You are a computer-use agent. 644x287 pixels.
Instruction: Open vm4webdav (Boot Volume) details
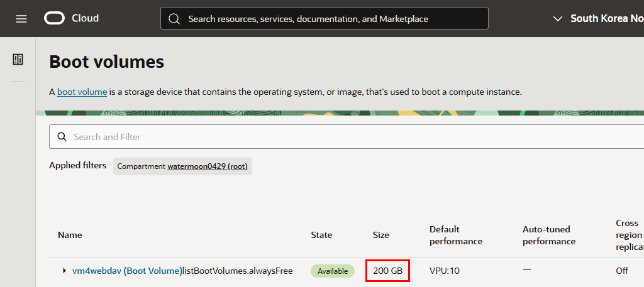(126, 271)
